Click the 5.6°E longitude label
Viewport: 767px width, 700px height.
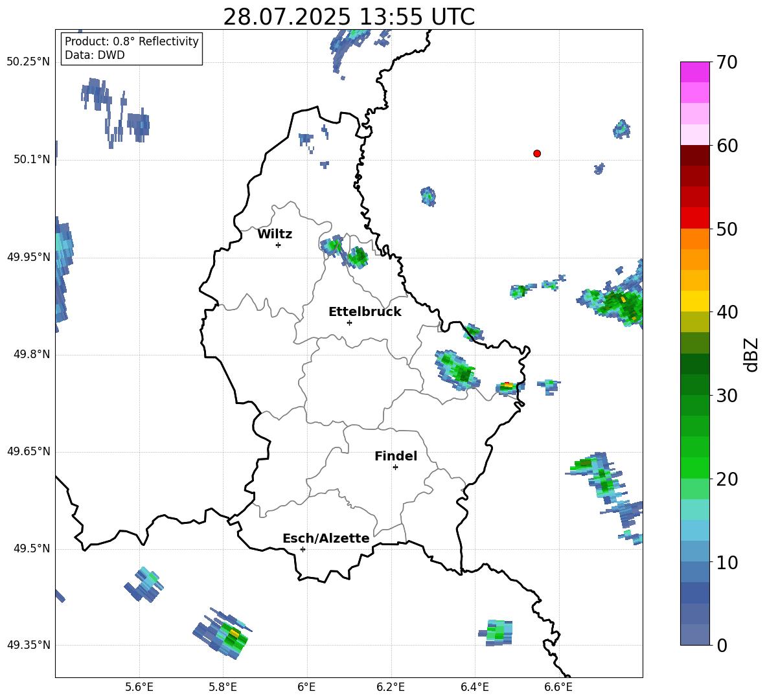139,687
